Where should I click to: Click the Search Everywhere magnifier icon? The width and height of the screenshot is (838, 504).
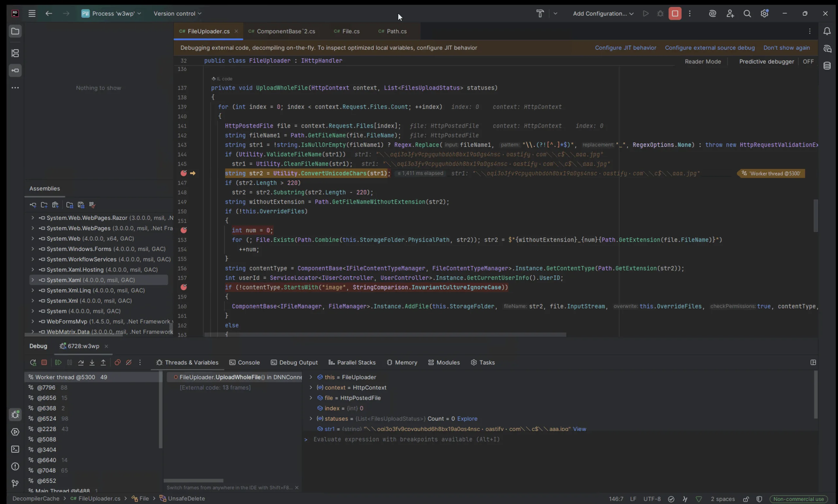click(747, 14)
